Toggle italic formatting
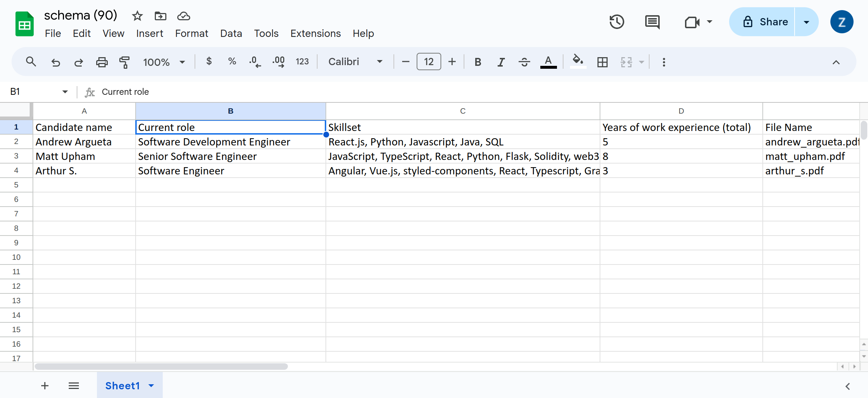The height and width of the screenshot is (398, 868). (501, 62)
